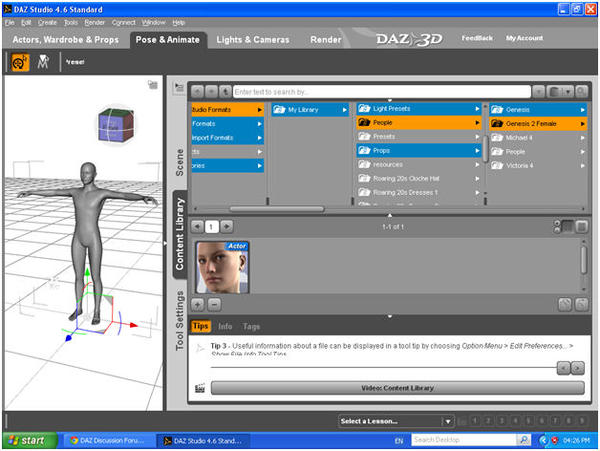Go to lesson step 1
The width and height of the screenshot is (600, 451).
click(x=475, y=421)
